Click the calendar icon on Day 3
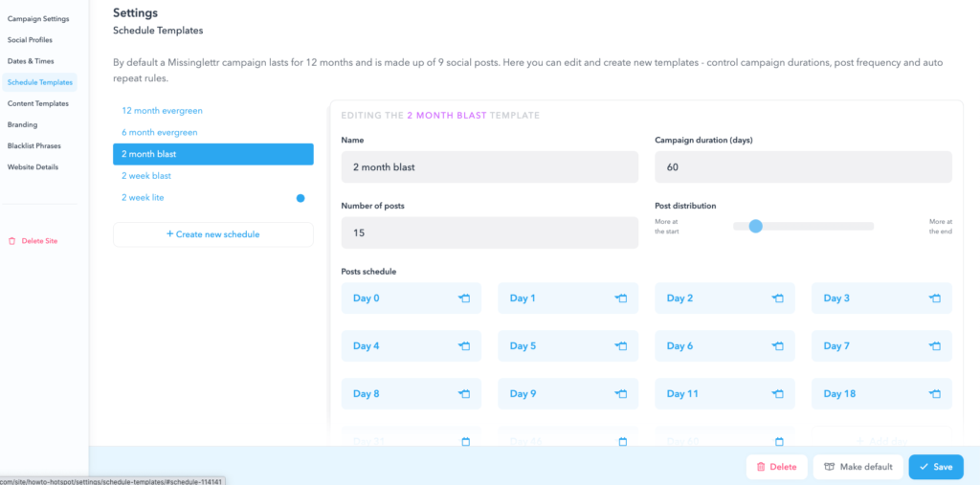The width and height of the screenshot is (980, 485). 935,298
